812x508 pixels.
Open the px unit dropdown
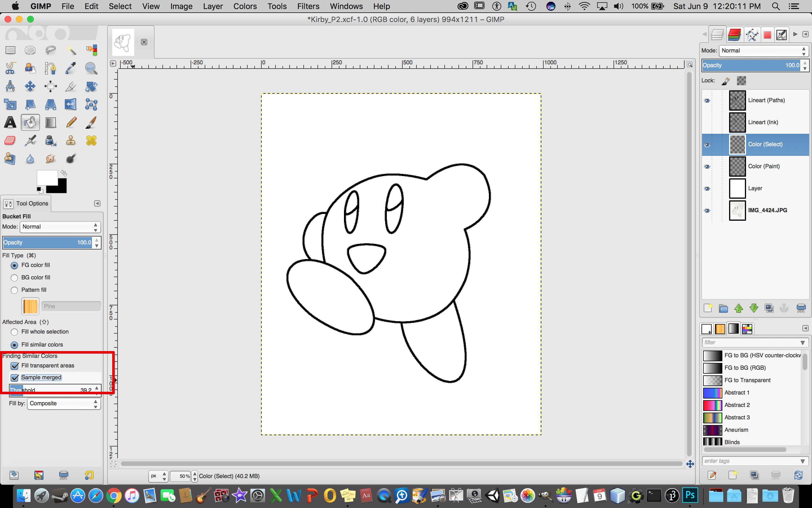(x=158, y=476)
